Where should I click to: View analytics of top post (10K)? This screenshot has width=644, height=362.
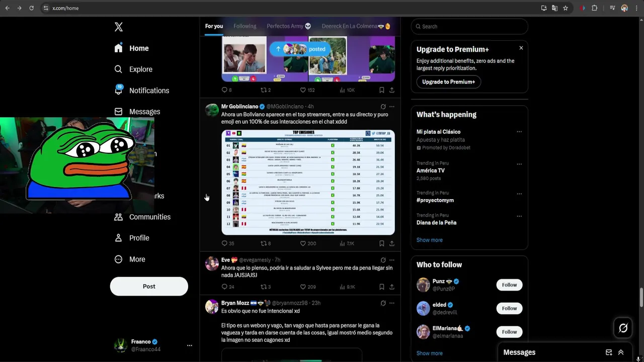coord(347,90)
